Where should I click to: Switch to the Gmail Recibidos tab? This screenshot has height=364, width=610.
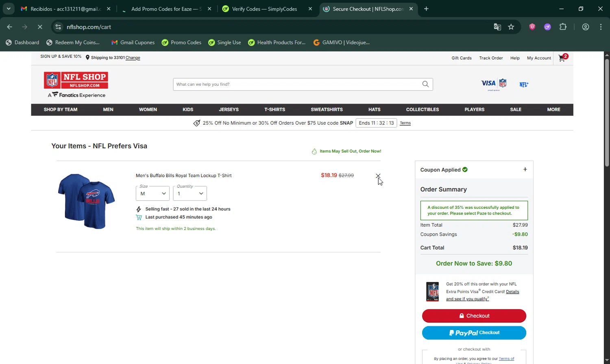tap(65, 9)
